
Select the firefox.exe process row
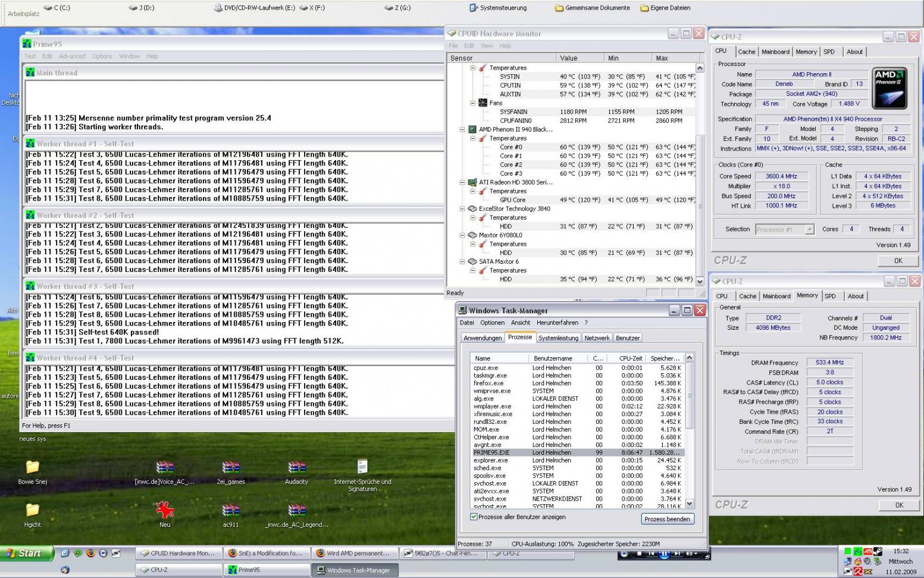577,383
